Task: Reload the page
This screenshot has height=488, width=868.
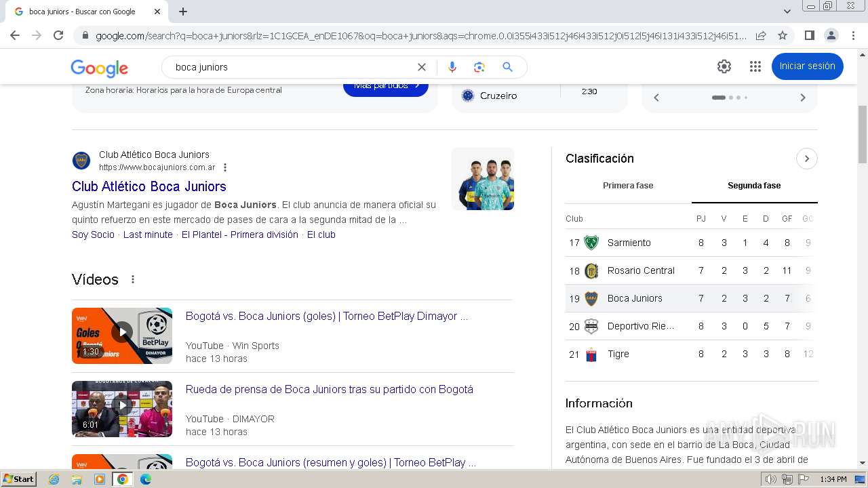Action: coord(58,35)
